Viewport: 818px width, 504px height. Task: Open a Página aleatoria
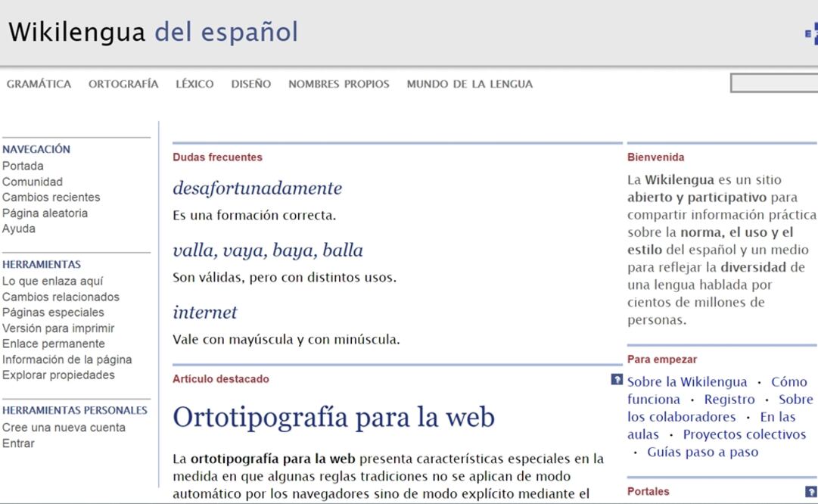45,213
